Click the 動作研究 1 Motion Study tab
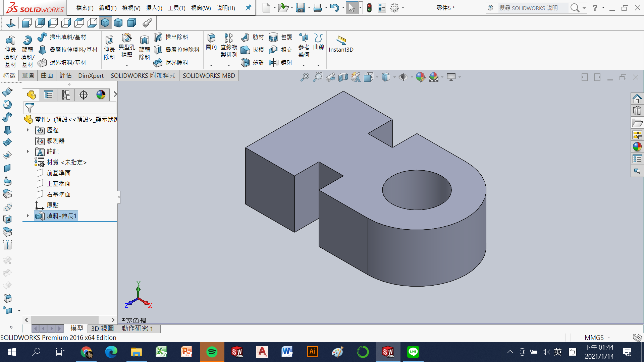Viewport: 644px width, 362px height. (x=137, y=328)
